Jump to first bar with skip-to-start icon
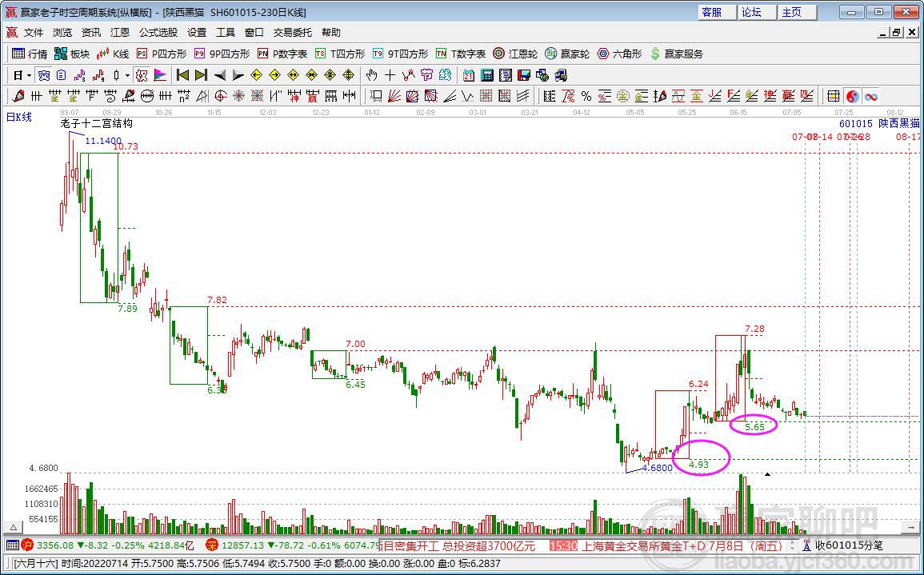Screen dimensions: 924x575 pos(182,75)
